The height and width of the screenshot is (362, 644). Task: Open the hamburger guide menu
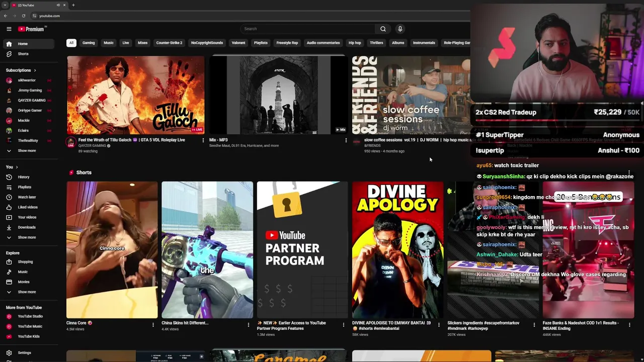(x=9, y=29)
